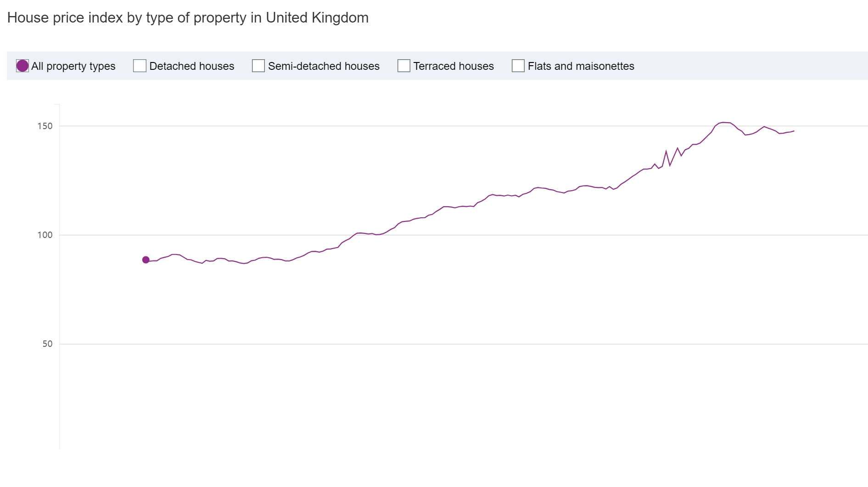Click the highest peak of the purple line
This screenshot has width=868, height=487.
pyautogui.click(x=723, y=122)
